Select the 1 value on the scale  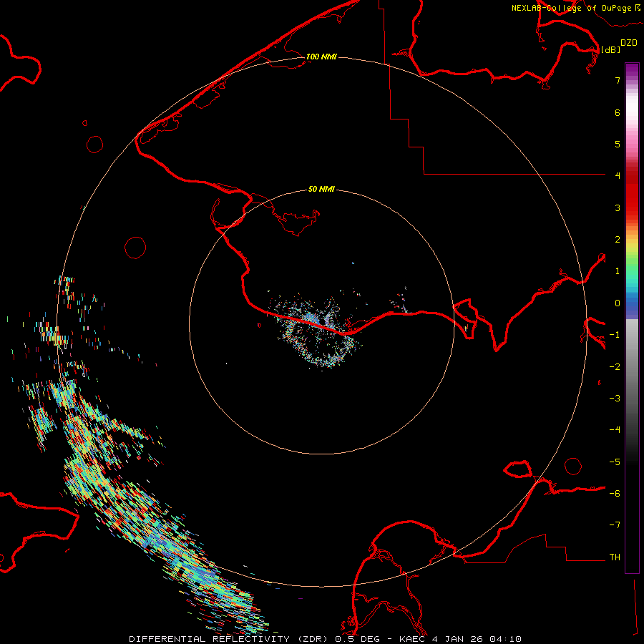click(618, 271)
